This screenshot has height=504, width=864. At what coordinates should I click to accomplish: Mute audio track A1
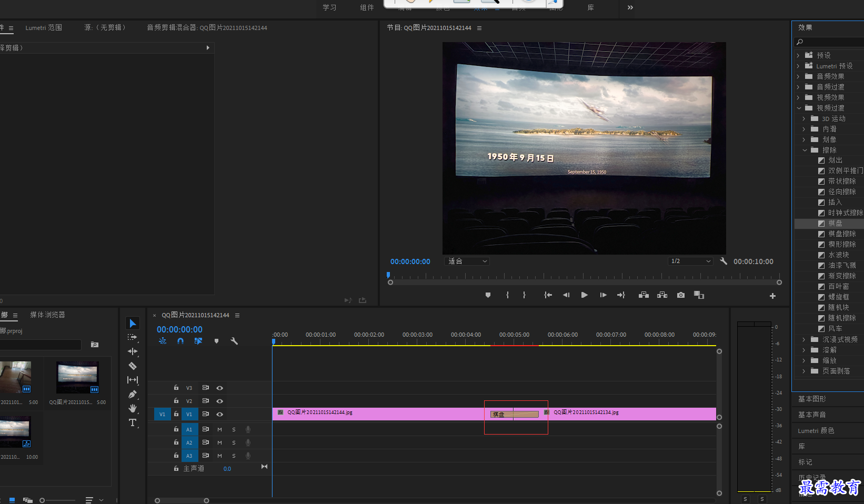(x=219, y=429)
